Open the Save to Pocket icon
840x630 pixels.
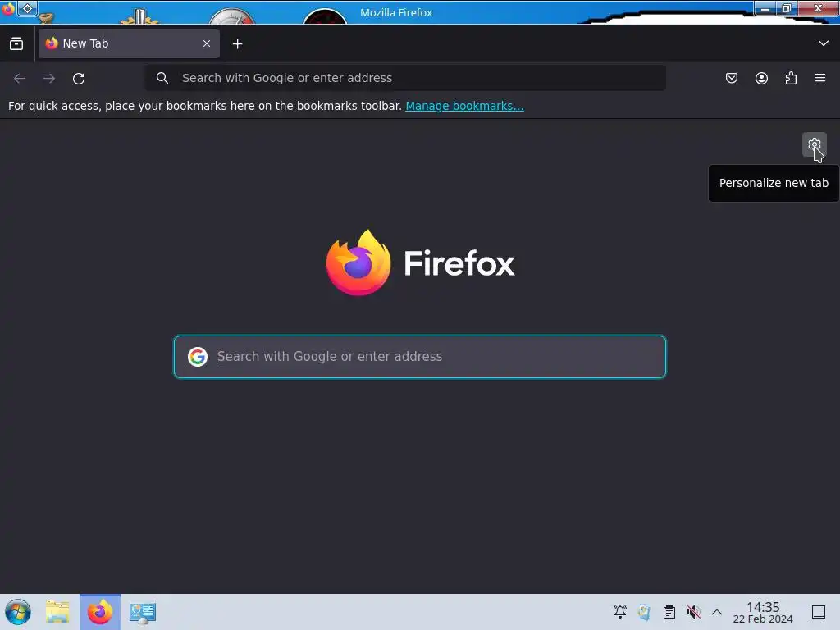click(732, 78)
